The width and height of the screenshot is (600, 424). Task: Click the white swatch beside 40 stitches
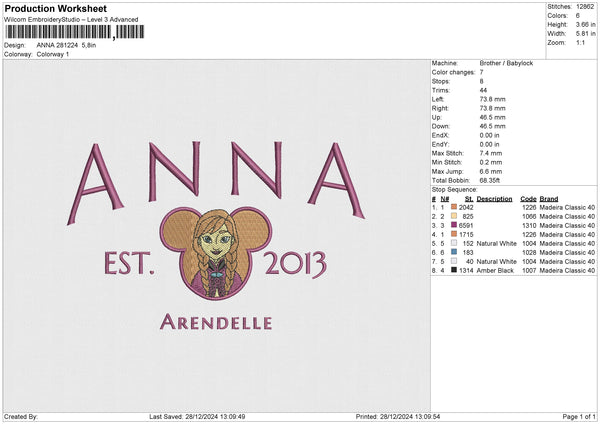point(454,261)
